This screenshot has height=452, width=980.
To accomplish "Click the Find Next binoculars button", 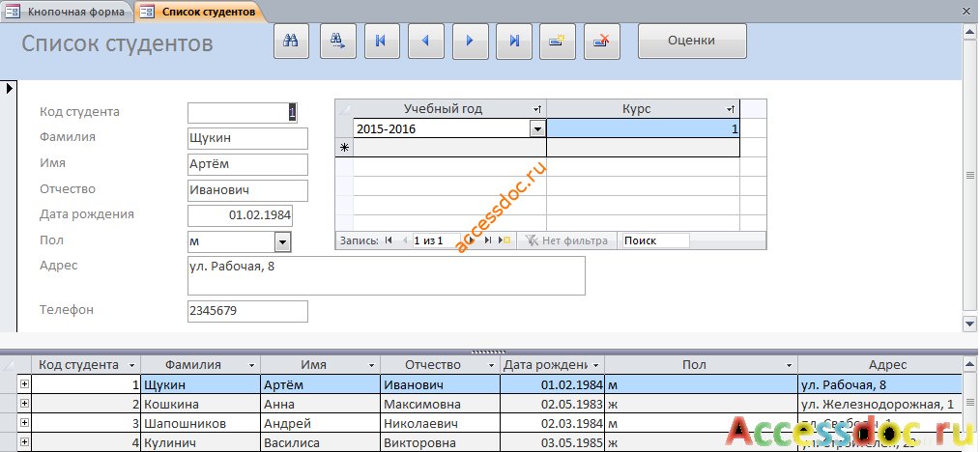I will click(338, 42).
